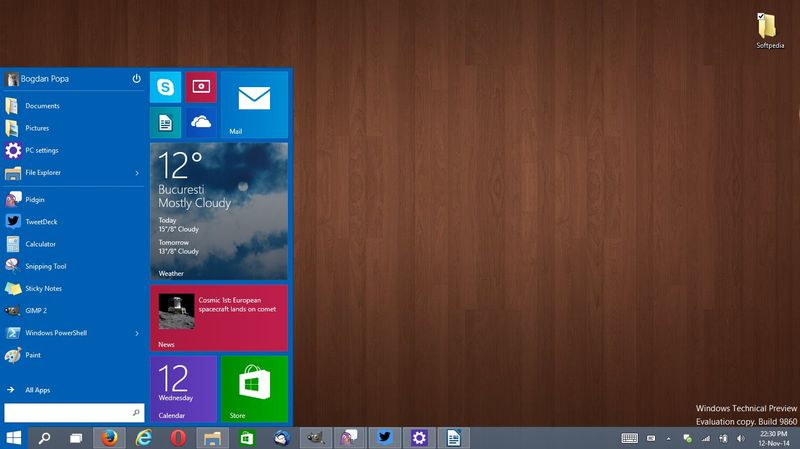This screenshot has width=800, height=449.
Task: Switch to GIMP on the taskbar
Action: (x=316, y=438)
